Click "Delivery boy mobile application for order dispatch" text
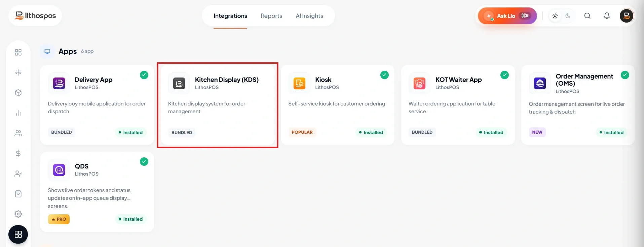This screenshot has width=644, height=247. pos(97,107)
